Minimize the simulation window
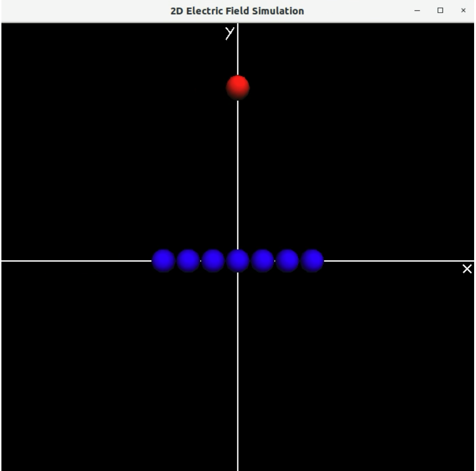Image resolution: width=476 pixels, height=471 pixels. pyautogui.click(x=417, y=11)
